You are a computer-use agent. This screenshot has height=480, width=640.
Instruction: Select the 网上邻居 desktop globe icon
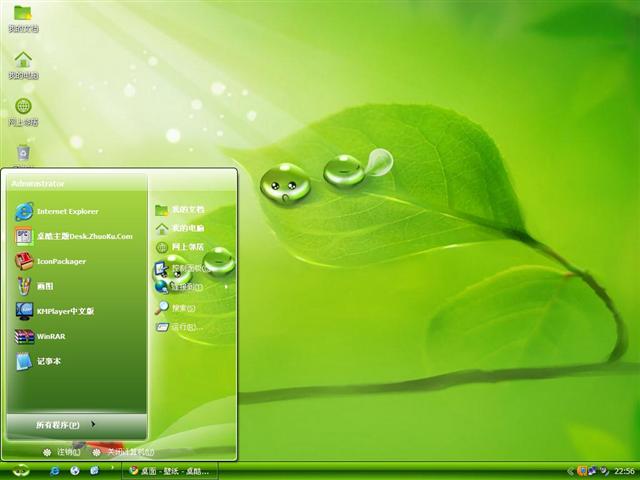pyautogui.click(x=23, y=112)
